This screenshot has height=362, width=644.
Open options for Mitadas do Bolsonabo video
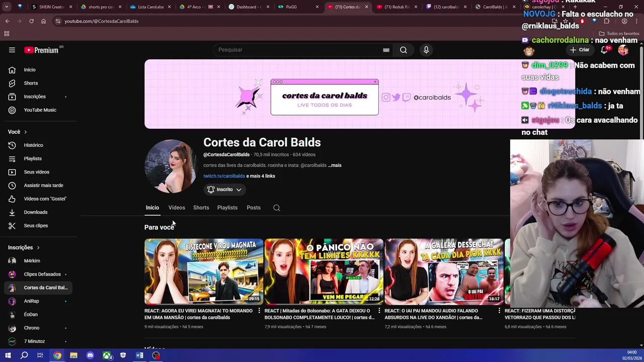(x=379, y=311)
